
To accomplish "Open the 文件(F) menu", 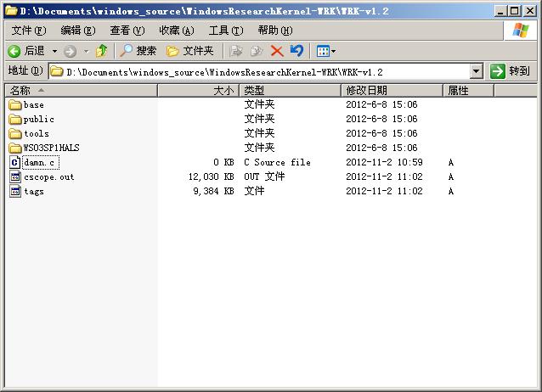I will pos(29,31).
